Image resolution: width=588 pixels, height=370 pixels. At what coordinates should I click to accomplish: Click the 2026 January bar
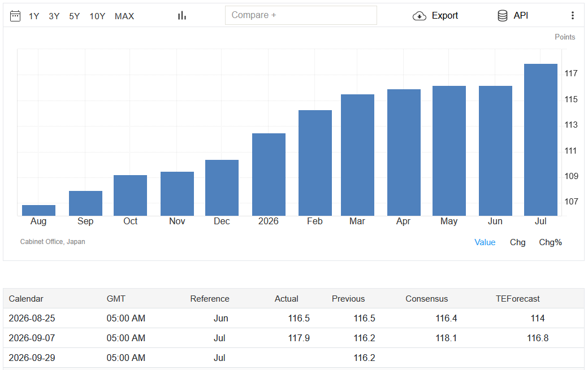point(269,175)
